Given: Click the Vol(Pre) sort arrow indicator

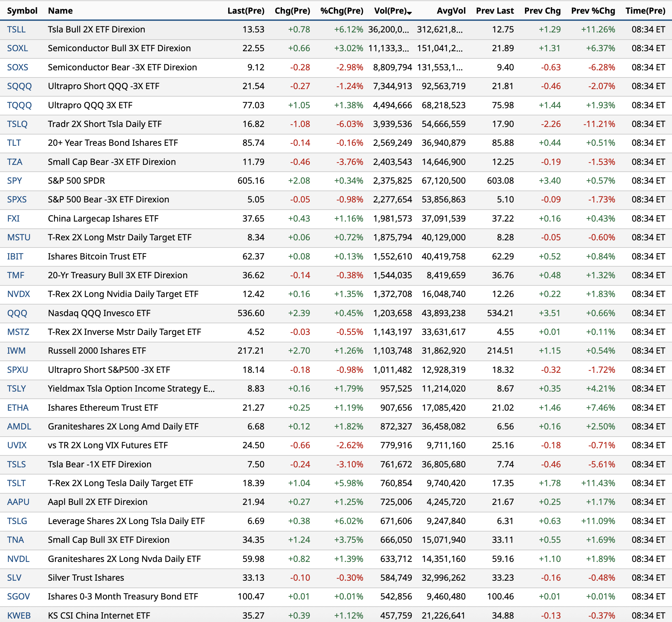Looking at the screenshot, I should click(x=410, y=13).
